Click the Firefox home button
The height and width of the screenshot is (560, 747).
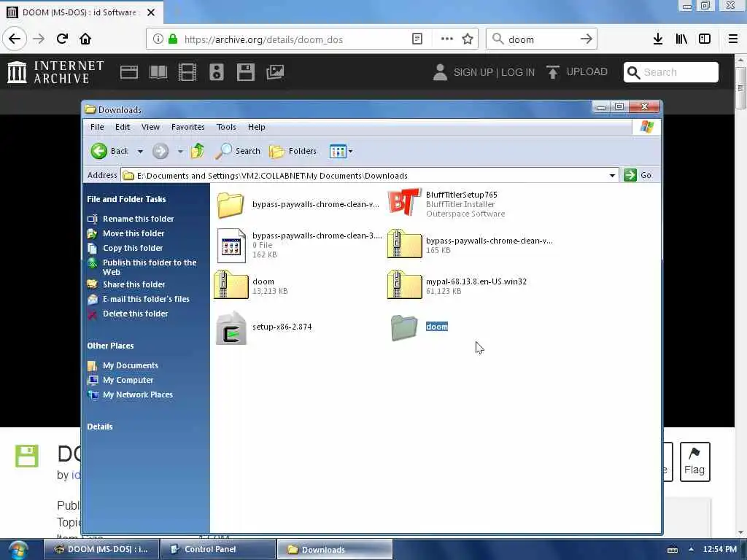click(85, 39)
